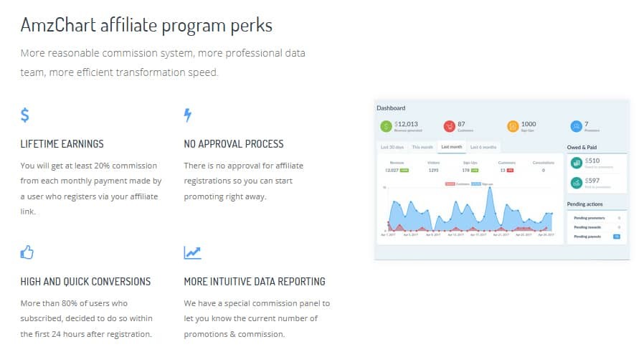The height and width of the screenshot is (357, 644).
Task: Click the Pending payouts blue badge
Action: (x=617, y=237)
